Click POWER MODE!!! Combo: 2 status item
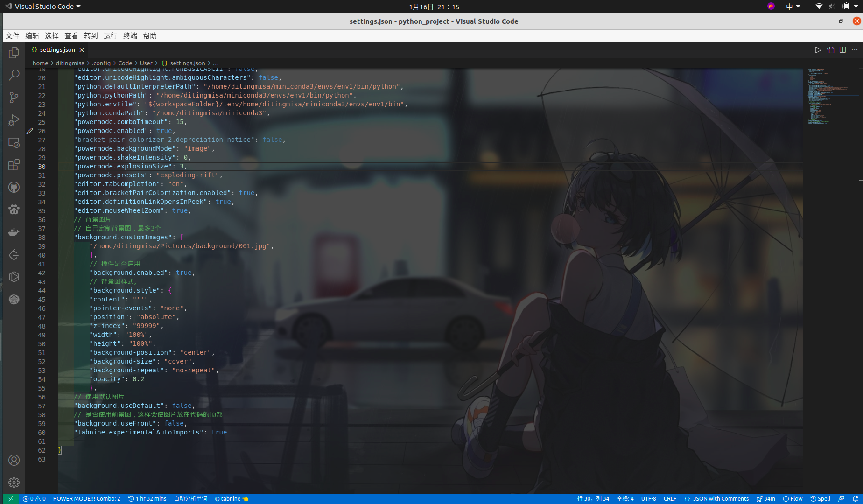The width and height of the screenshot is (863, 504). (x=86, y=499)
